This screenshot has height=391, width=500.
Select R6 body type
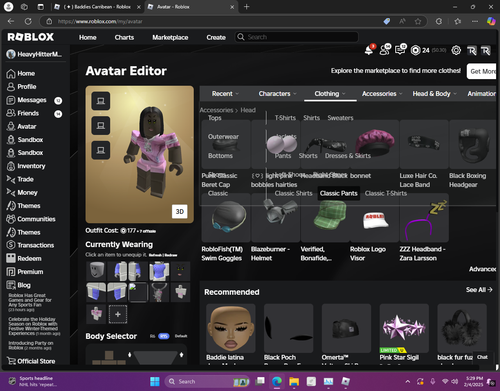point(152,336)
